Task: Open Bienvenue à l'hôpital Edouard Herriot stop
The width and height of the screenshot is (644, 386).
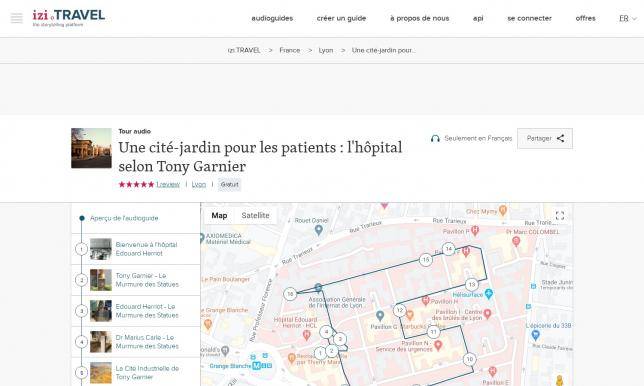Action: (x=136, y=249)
